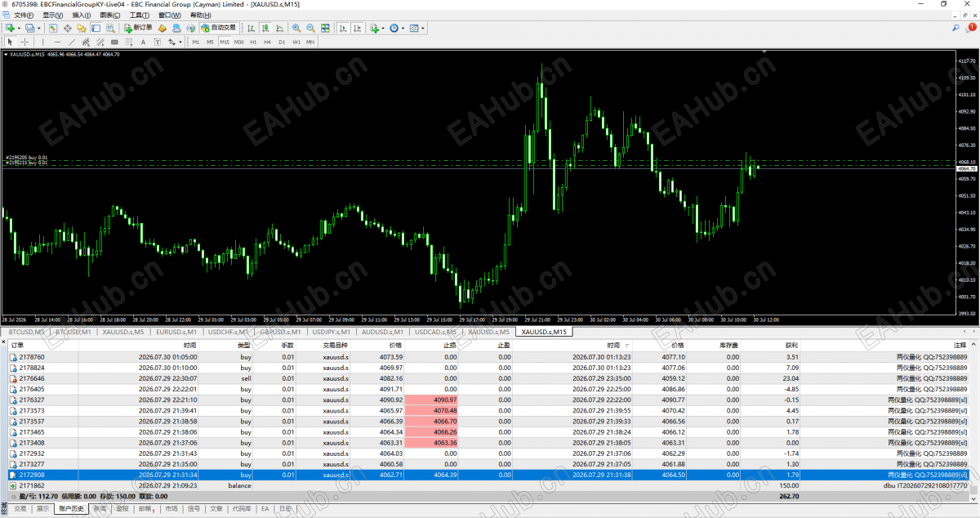This screenshot has width=980, height=518.
Task: Select the red stop-loss cell 4070.48
Action: (432, 410)
